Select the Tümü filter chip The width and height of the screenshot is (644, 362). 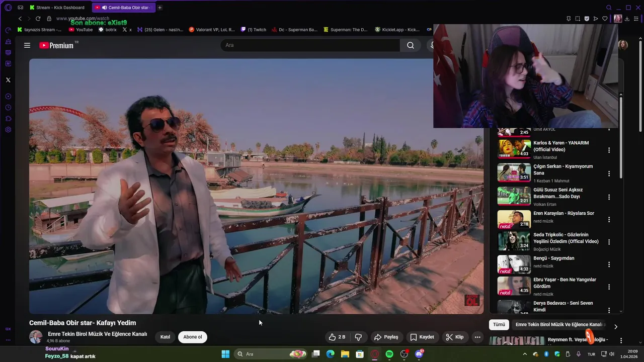coord(499,325)
